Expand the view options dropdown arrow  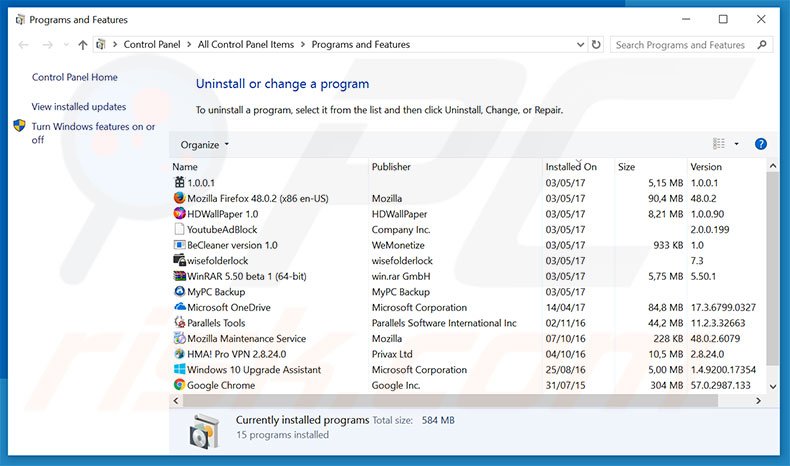[x=737, y=144]
